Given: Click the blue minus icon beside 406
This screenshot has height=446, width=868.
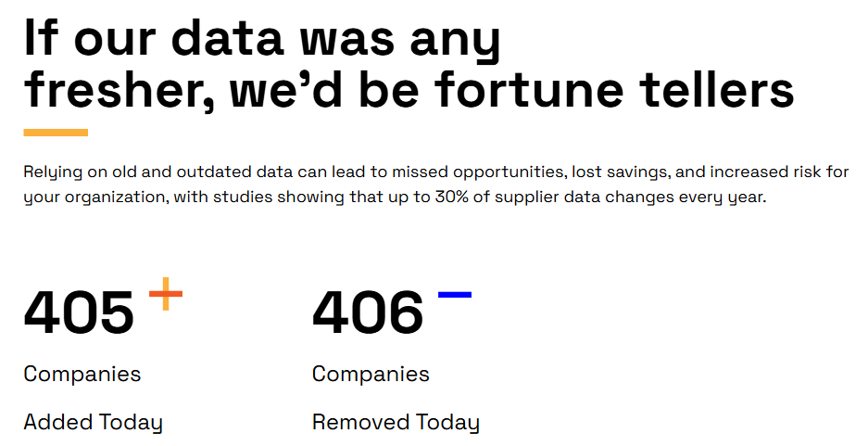Looking at the screenshot, I should tap(454, 295).
